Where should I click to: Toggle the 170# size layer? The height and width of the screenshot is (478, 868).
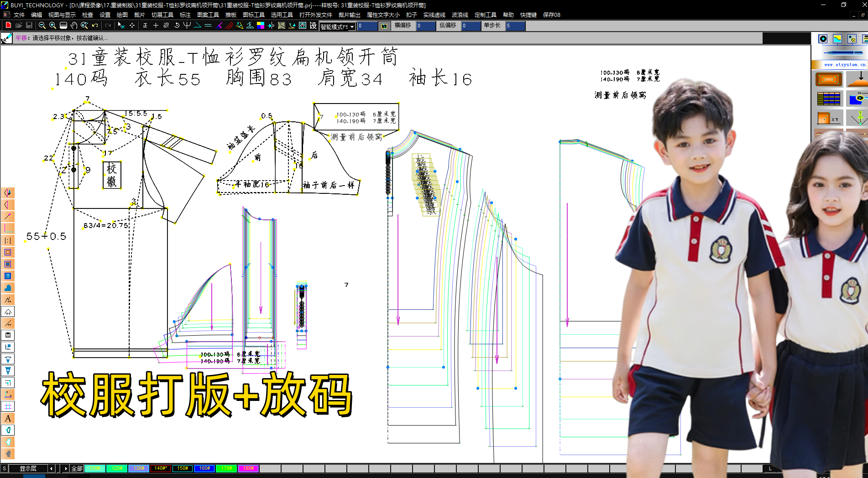point(226,468)
